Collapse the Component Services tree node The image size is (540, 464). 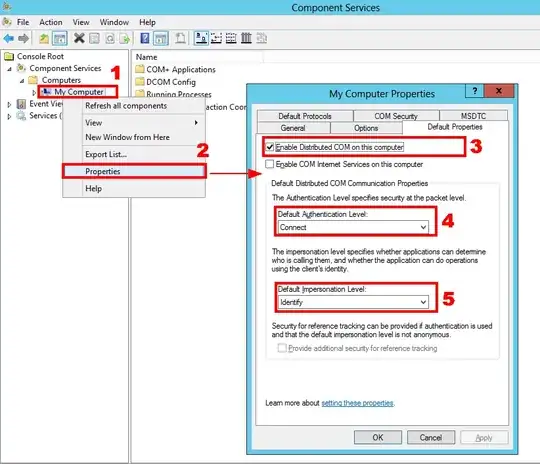(10, 69)
